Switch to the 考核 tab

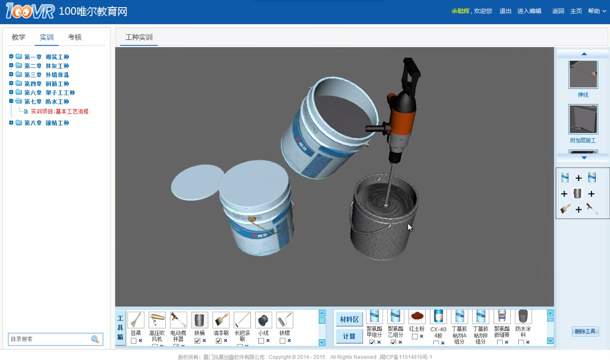[75, 37]
